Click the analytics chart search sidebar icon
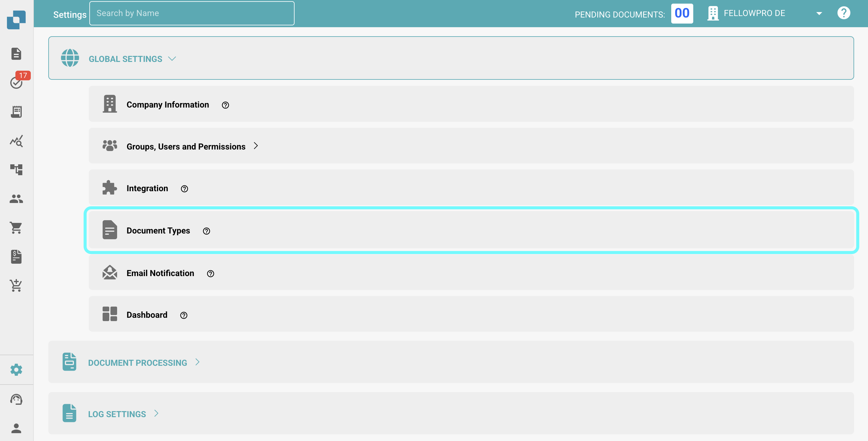 pos(16,141)
